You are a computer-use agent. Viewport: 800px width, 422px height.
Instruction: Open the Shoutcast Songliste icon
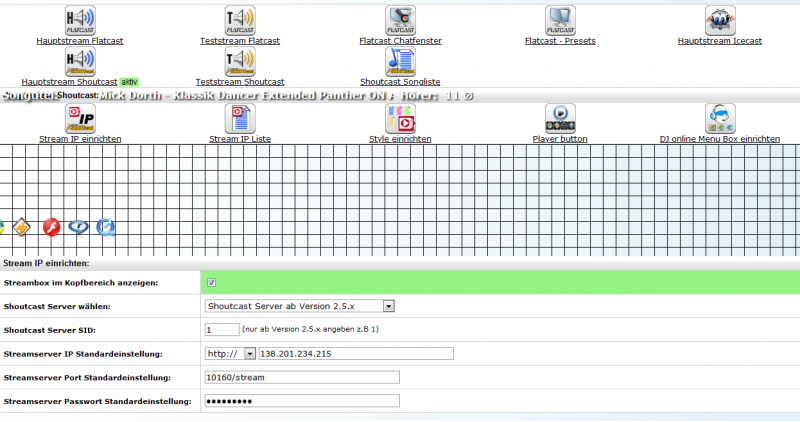[400, 60]
